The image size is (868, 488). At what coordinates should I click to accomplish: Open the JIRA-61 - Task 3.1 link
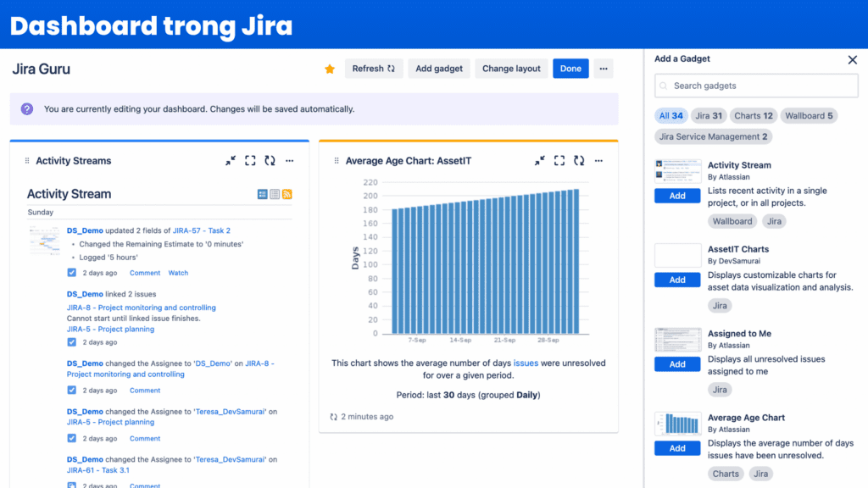(x=98, y=470)
